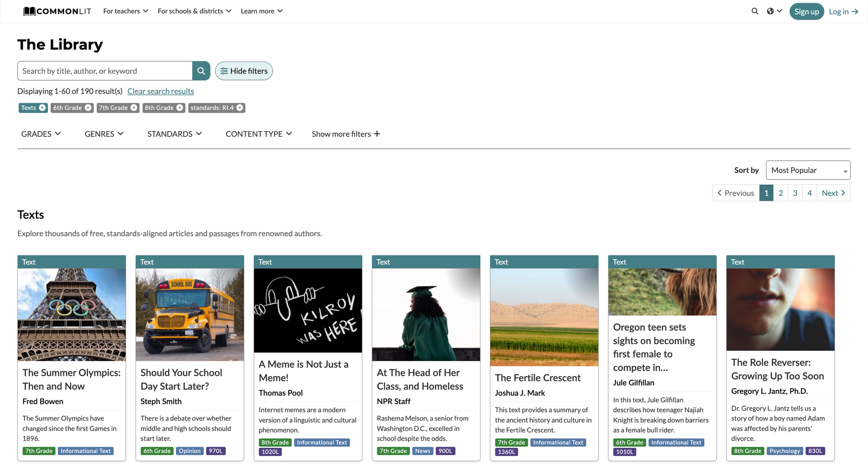Viewport: 868px width, 464px height.
Task: Open The Summer Olympics: Then and Now title
Action: coord(72,379)
